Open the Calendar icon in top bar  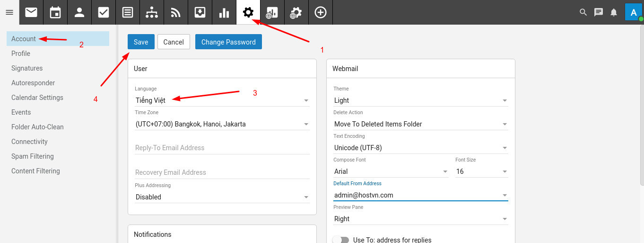pos(55,12)
